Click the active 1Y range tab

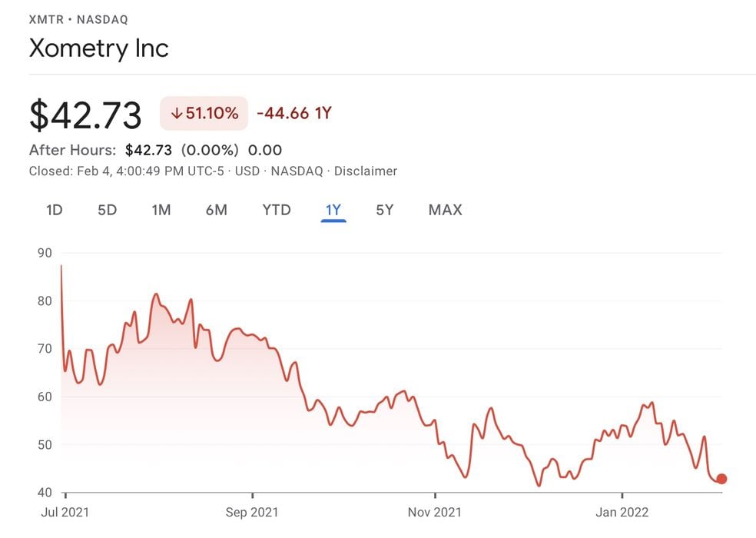(x=333, y=210)
